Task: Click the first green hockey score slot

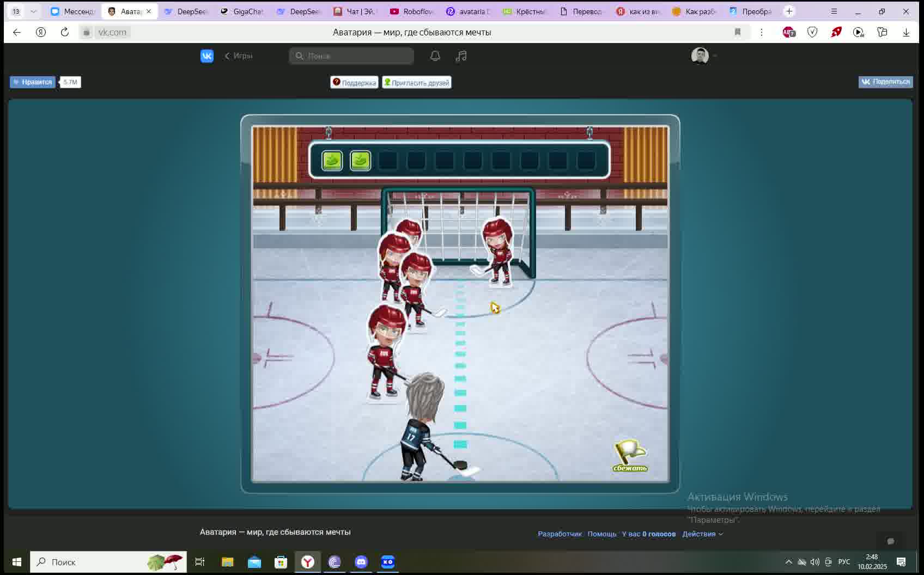Action: coord(331,160)
